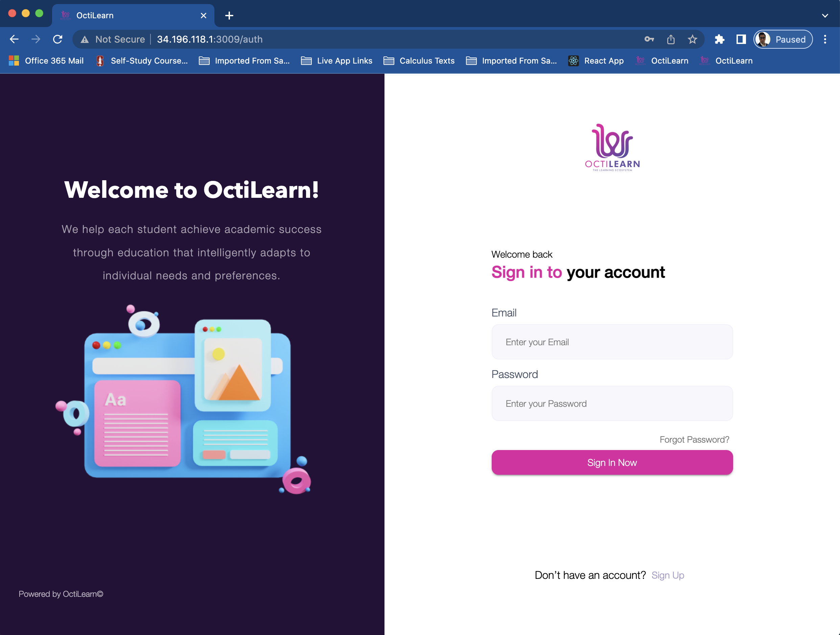Viewport: 840px width, 635px height.
Task: Open the React App bookmark
Action: (596, 61)
